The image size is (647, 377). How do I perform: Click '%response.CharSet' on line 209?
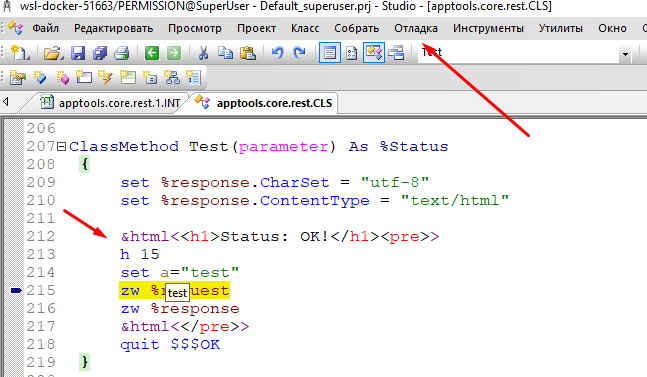pyautogui.click(x=245, y=182)
